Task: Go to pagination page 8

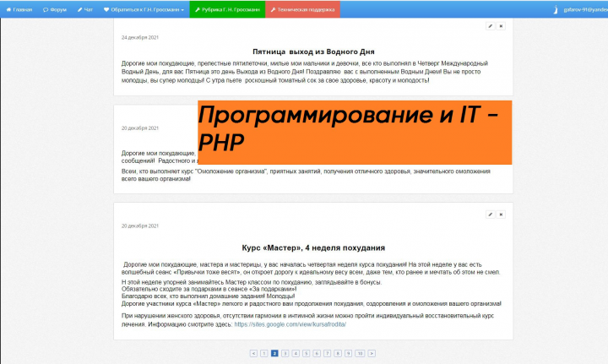Action: (x=338, y=353)
